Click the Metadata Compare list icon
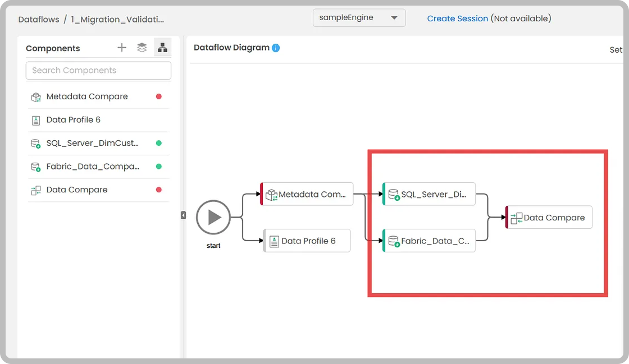The height and width of the screenshot is (364, 629). tap(36, 97)
